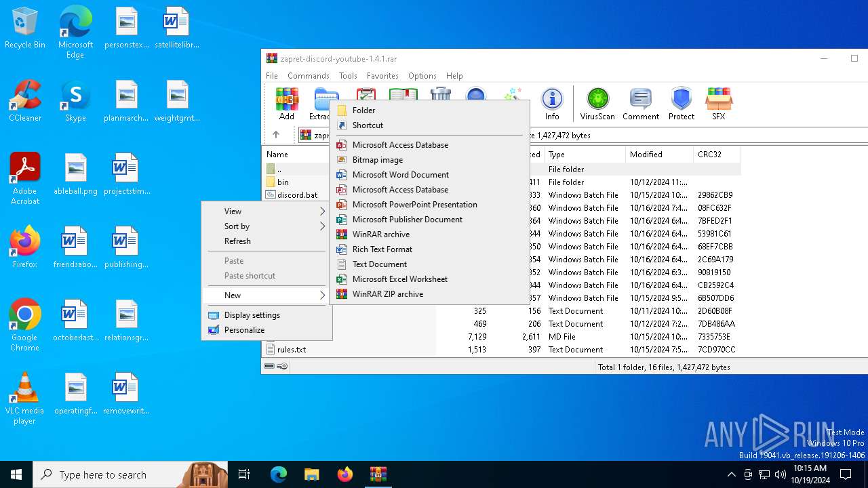Image resolution: width=868 pixels, height=488 pixels.
Task: Click the volume icon in system tray
Action: pyautogui.click(x=780, y=474)
